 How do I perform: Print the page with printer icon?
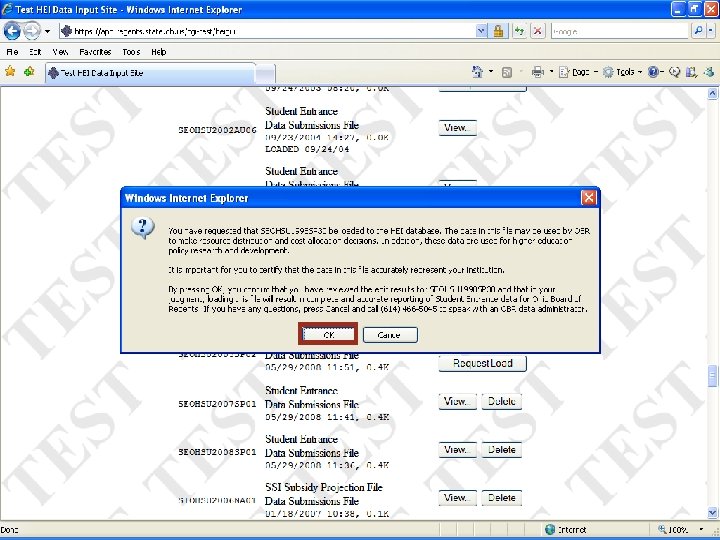click(537, 72)
